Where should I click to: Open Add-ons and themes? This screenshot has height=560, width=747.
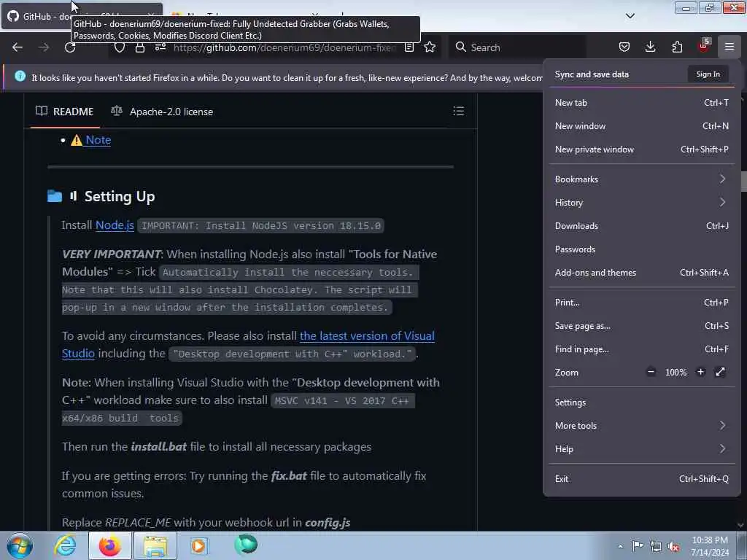point(641,273)
